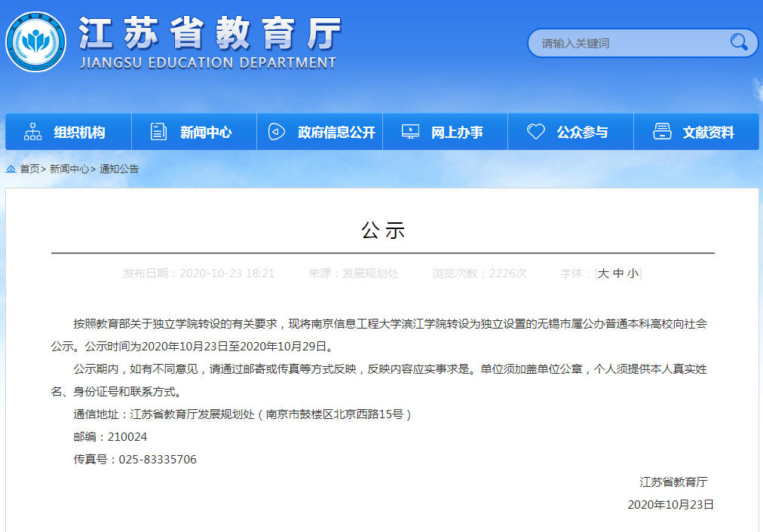
Task: Open the 政府信息公开 menu
Action: pos(336,133)
